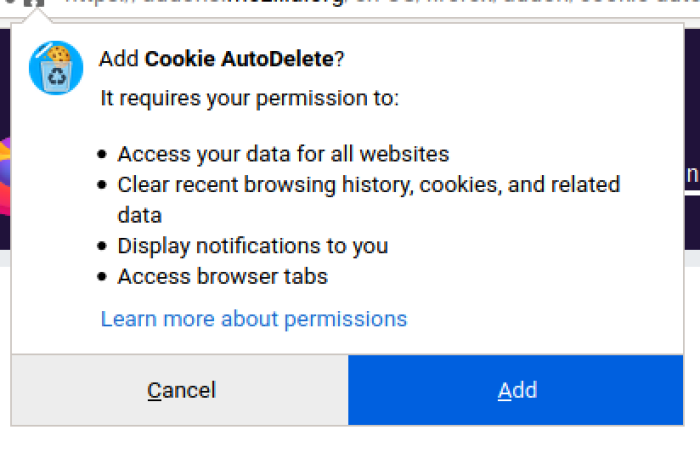This screenshot has height=464, width=700.
Task: Click the popup arrow pointing to address bar
Action: [38, 16]
